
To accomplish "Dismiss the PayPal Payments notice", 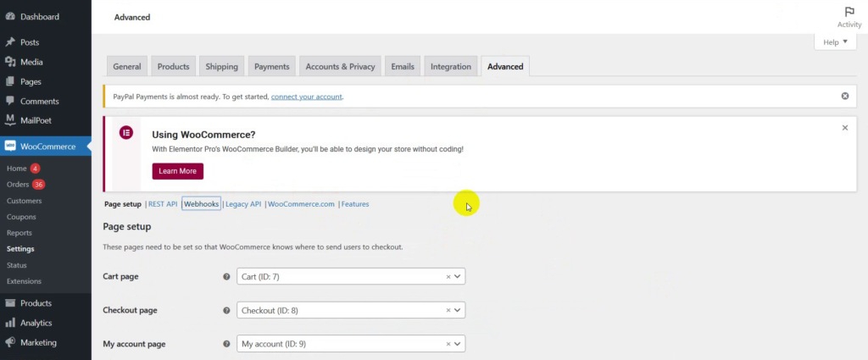I will click(845, 96).
